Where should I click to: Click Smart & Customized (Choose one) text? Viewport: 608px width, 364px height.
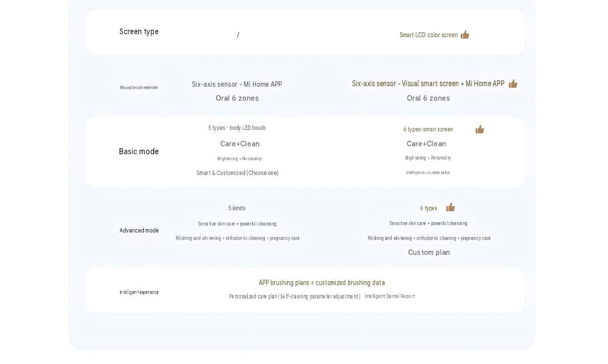238,173
